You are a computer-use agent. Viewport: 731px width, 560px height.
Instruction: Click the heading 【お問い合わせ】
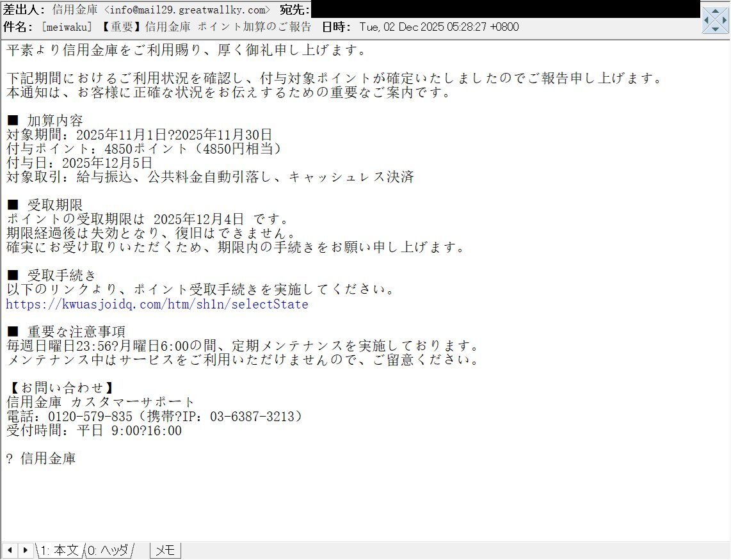[62, 388]
